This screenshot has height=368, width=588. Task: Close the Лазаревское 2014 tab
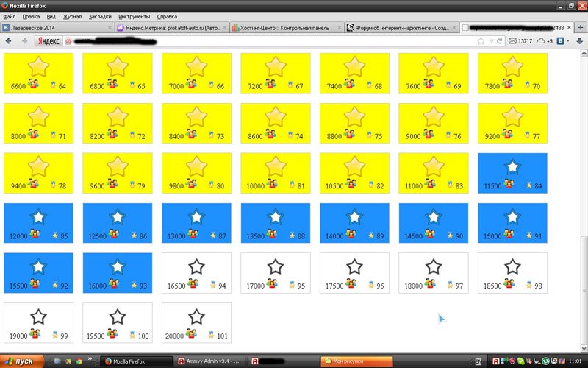[110, 28]
